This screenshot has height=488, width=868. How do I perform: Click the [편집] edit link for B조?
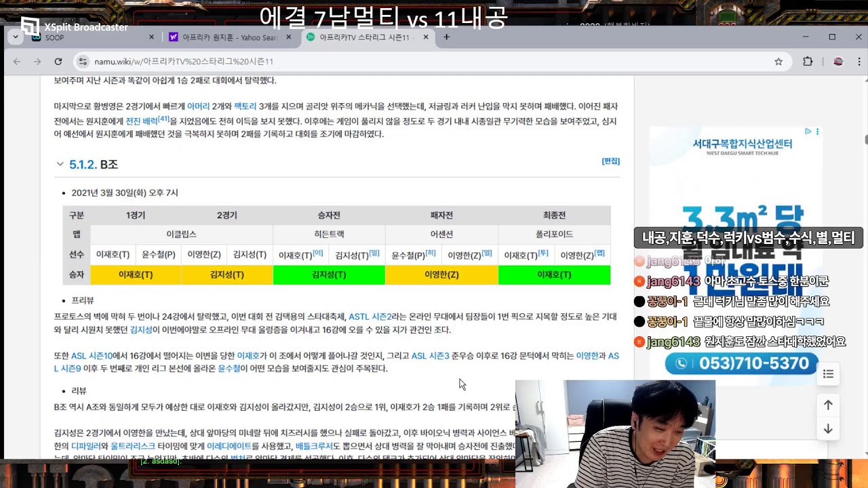(x=610, y=161)
